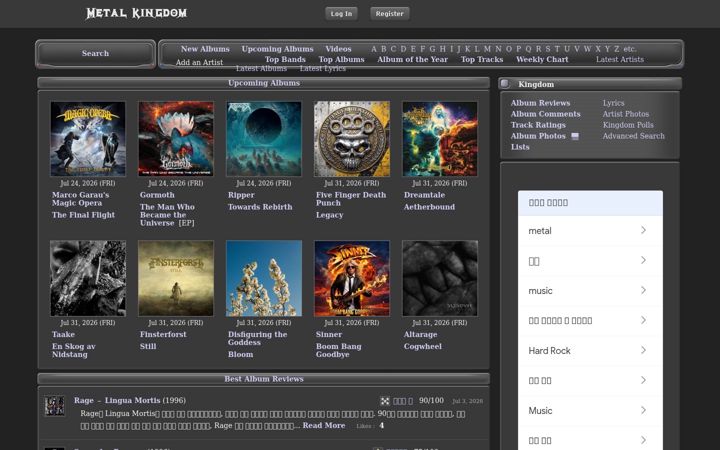
Task: Open Lyrics link in Kingdom panel
Action: pos(613,103)
